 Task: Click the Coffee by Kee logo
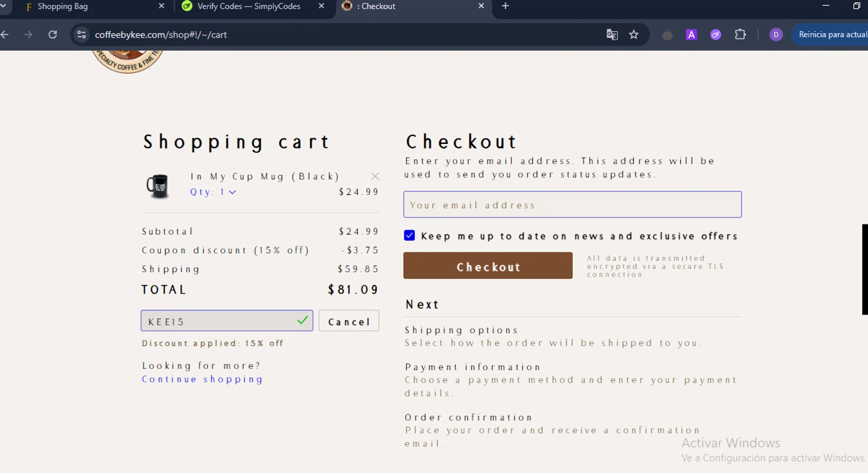coord(127,61)
